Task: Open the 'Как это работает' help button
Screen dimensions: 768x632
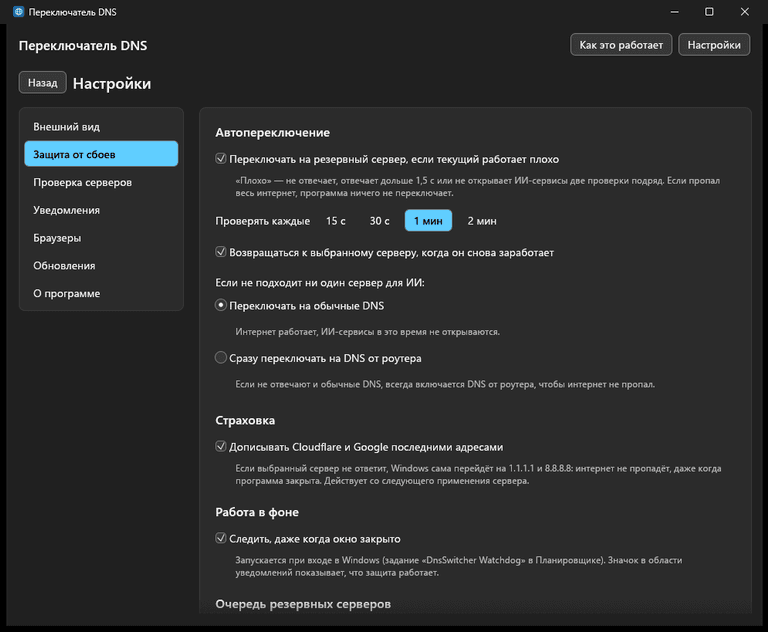Action: pyautogui.click(x=621, y=45)
